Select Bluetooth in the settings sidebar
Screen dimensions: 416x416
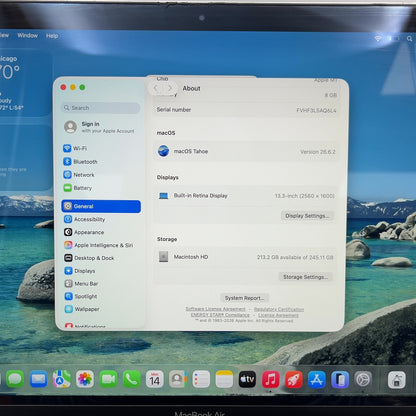point(80,162)
